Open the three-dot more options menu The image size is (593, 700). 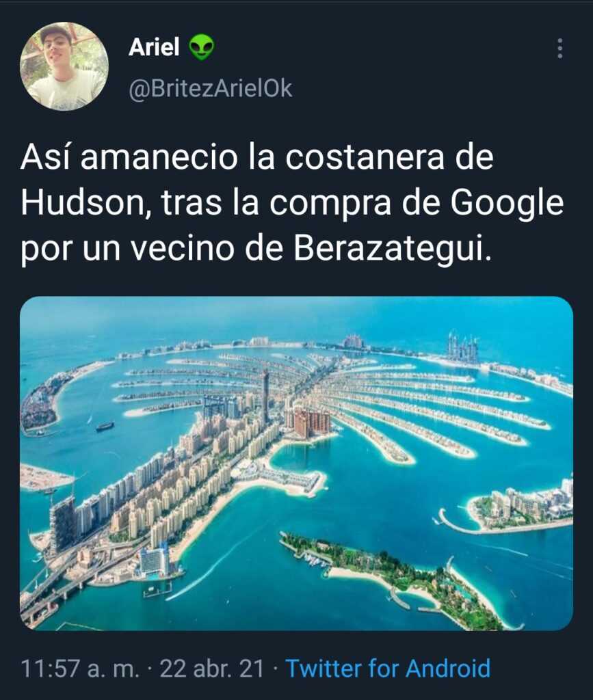click(x=560, y=49)
